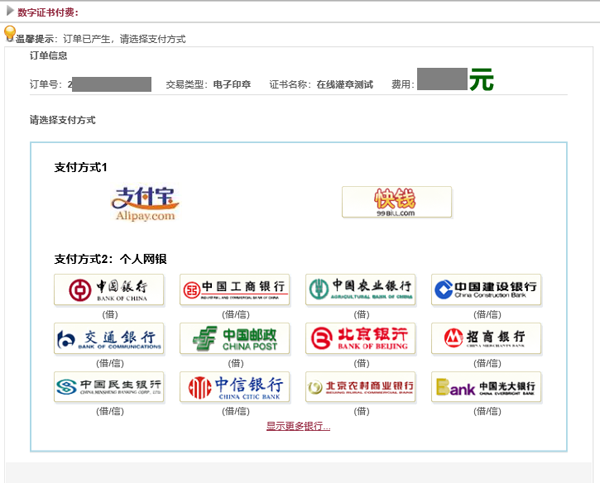Choose China Everbright Bank (中国光大银行)
This screenshot has width=600, height=483.
[486, 387]
